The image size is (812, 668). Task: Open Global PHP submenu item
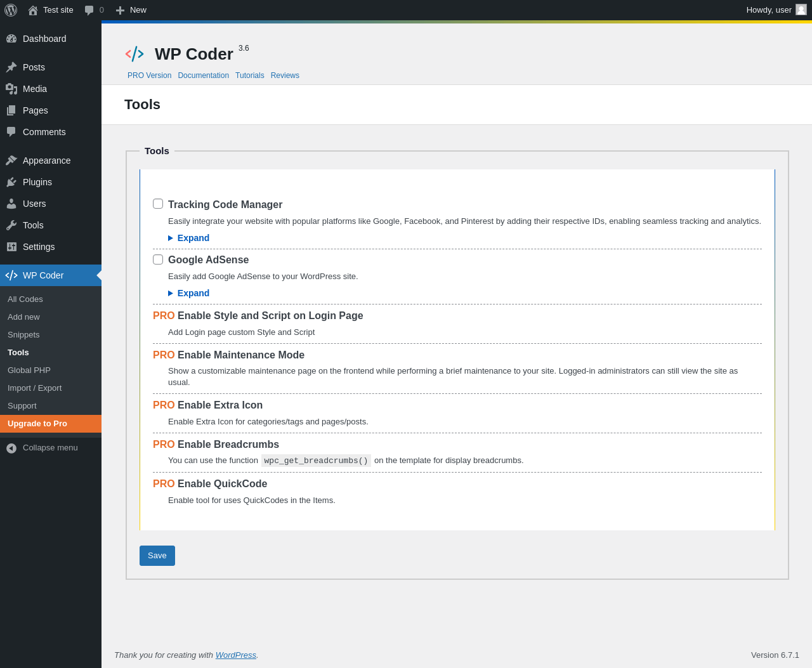(29, 370)
